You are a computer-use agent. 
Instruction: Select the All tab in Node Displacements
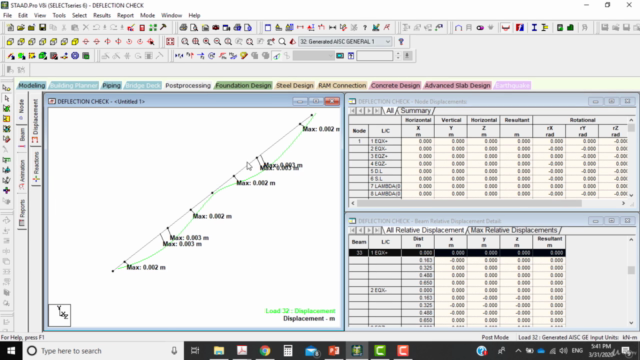[390, 111]
